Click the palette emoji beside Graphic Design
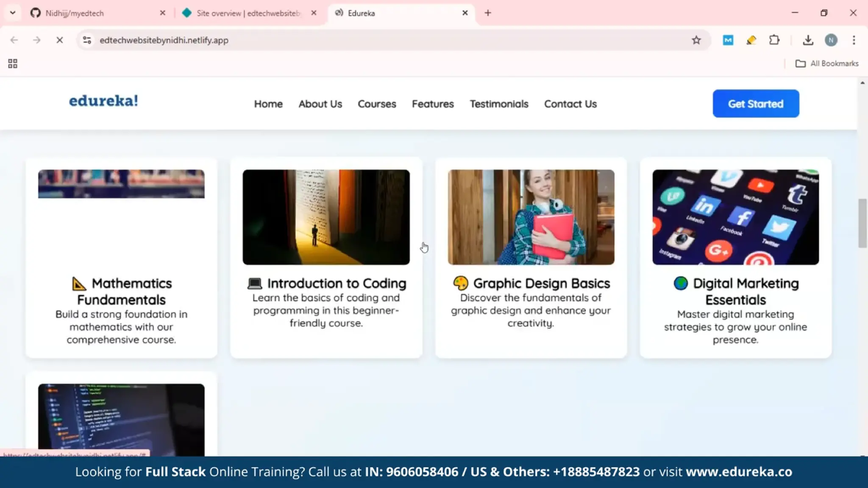Screen dimensions: 868x488 click(x=461, y=283)
